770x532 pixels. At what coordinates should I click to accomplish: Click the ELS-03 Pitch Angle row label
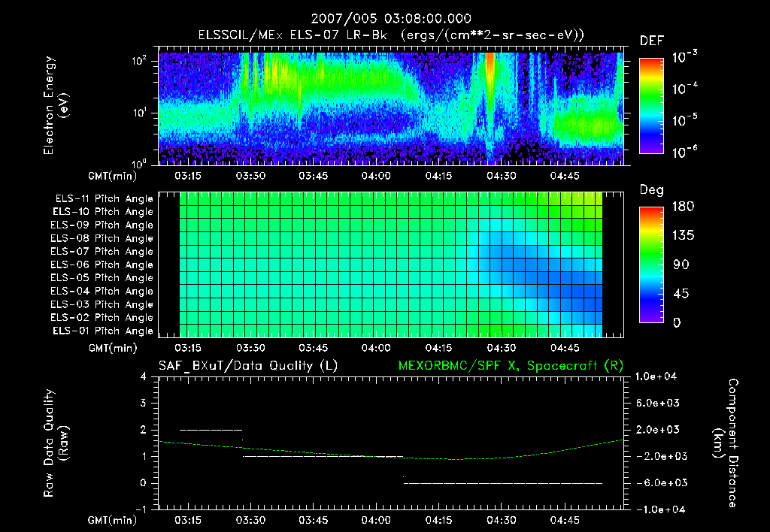102,304
